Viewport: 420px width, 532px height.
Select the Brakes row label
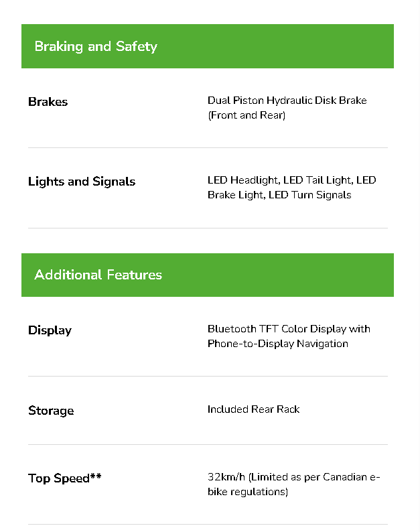48,102
